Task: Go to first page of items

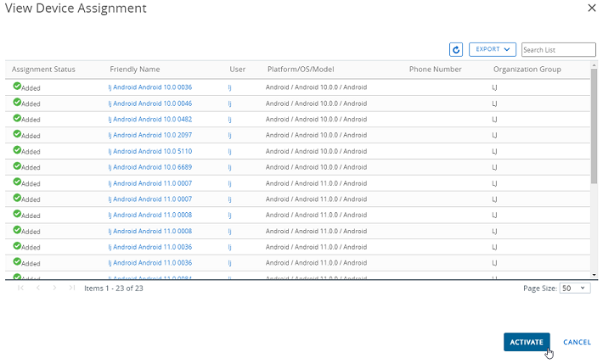Action: point(21,288)
